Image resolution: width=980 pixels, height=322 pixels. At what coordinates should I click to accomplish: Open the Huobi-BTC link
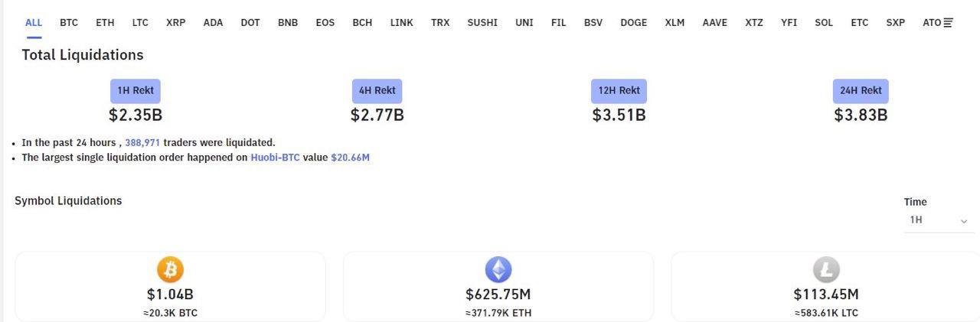[275, 158]
